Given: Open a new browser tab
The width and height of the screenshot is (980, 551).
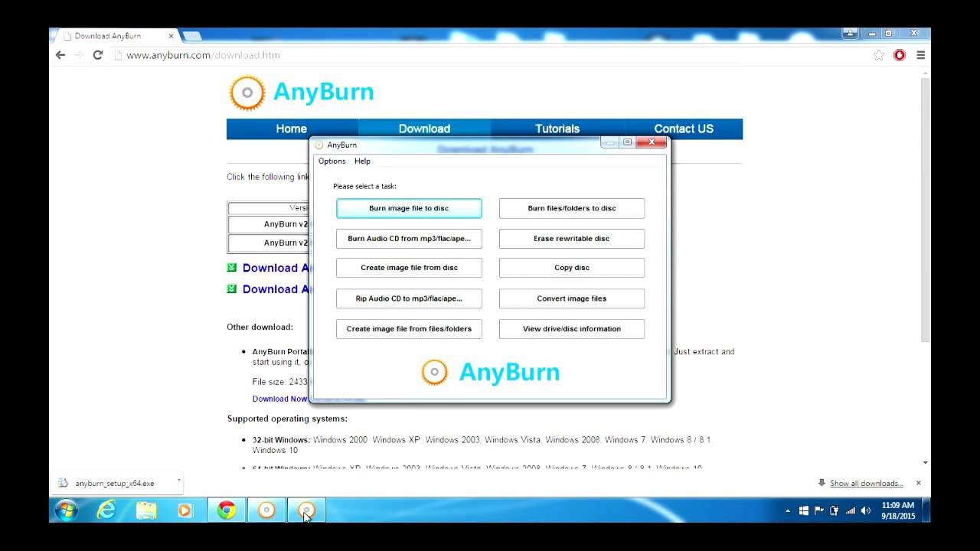Looking at the screenshot, I should [x=191, y=36].
